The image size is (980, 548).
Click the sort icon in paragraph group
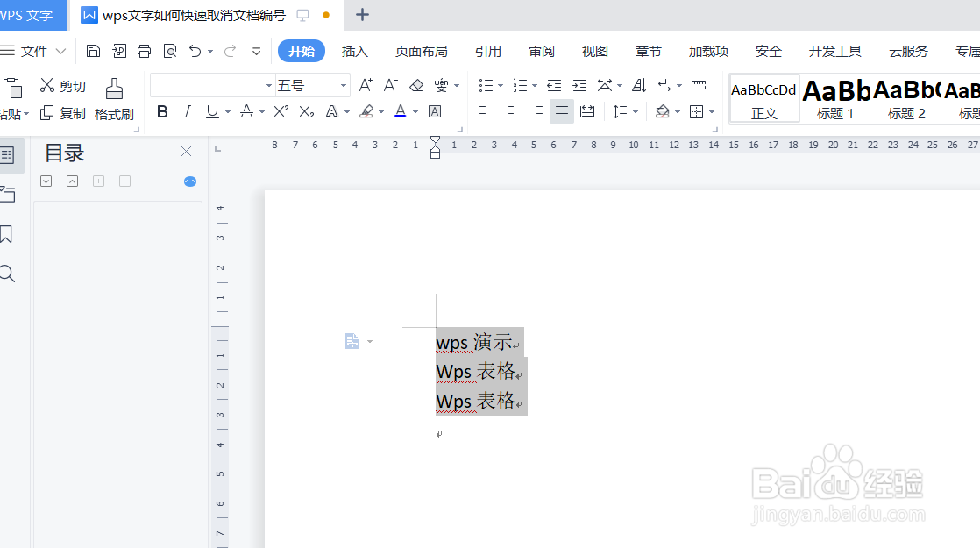click(639, 85)
